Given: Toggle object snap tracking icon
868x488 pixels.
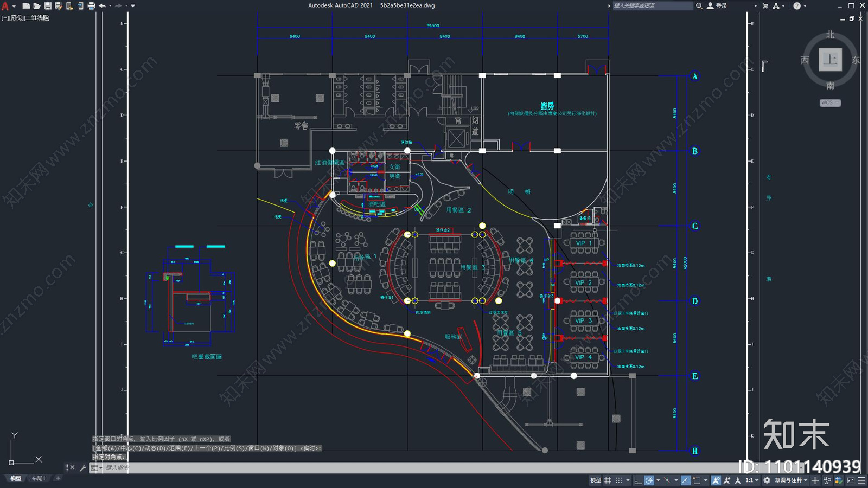Looking at the screenshot, I should pos(686,480).
